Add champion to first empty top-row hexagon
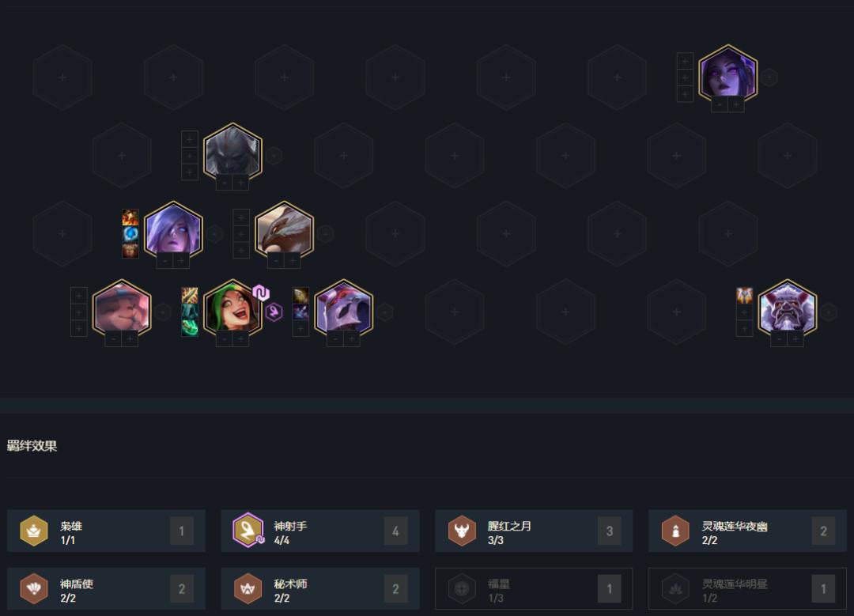 [x=62, y=77]
